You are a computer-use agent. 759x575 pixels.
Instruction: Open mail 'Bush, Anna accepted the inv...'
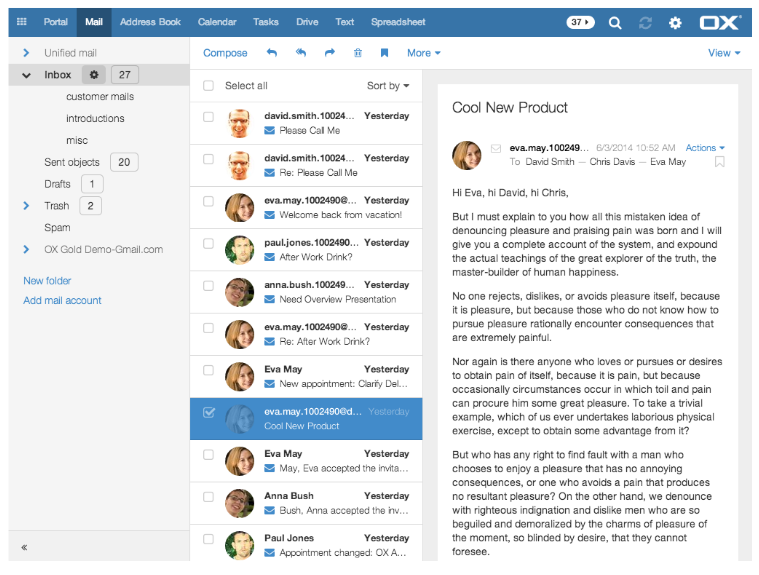(x=306, y=503)
